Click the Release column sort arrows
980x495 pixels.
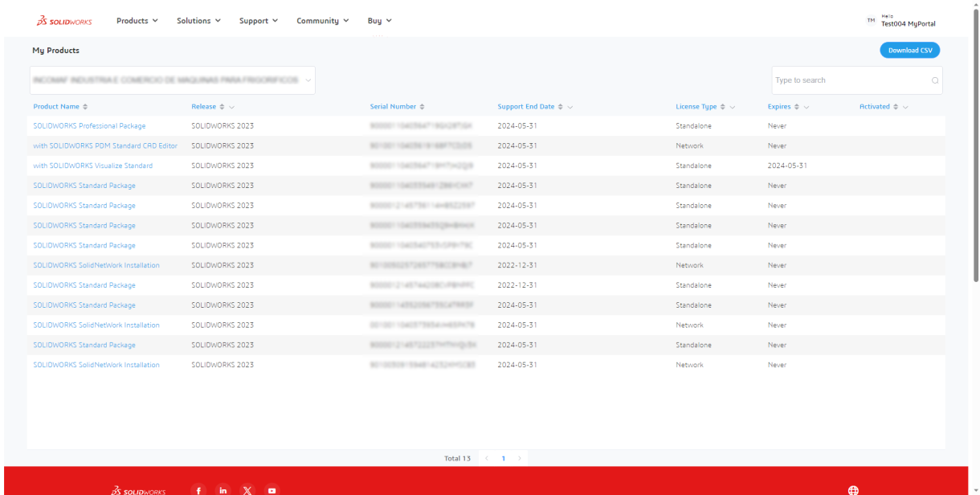point(223,107)
